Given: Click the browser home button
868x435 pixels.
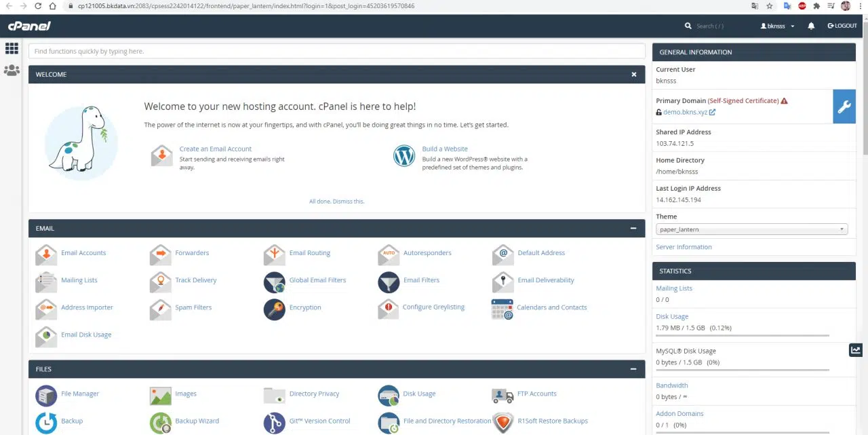Looking at the screenshot, I should [x=54, y=6].
